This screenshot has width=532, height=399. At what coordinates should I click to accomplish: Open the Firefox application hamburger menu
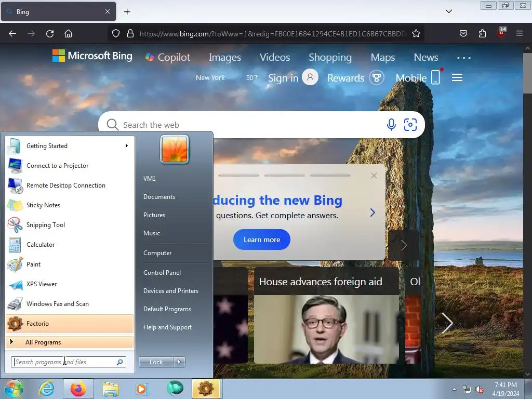pyautogui.click(x=520, y=33)
